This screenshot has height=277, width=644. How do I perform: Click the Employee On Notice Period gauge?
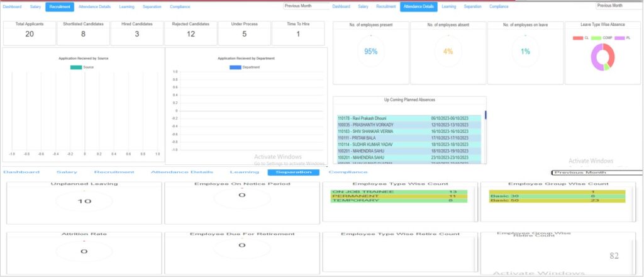pos(242,195)
